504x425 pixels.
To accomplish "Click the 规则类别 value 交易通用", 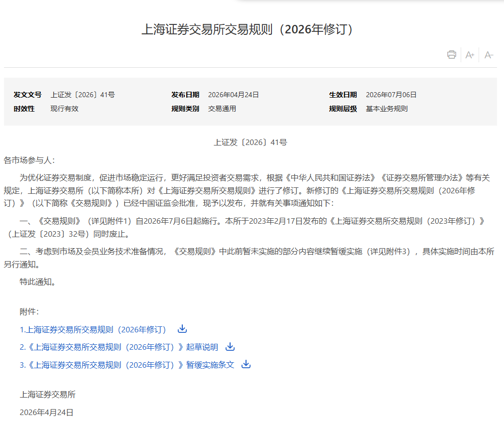I will 222,109.
